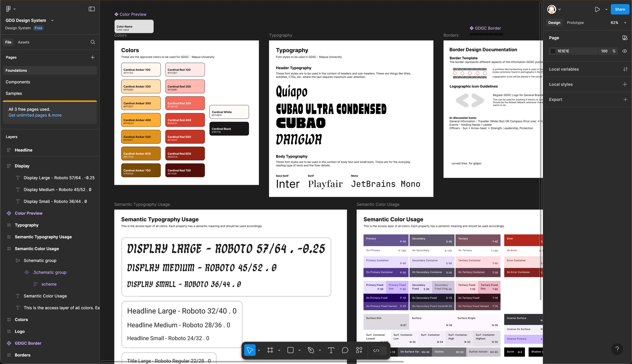This screenshot has height=364, width=632.
Task: Open the Actions menu in the toolbar
Action: click(359, 350)
